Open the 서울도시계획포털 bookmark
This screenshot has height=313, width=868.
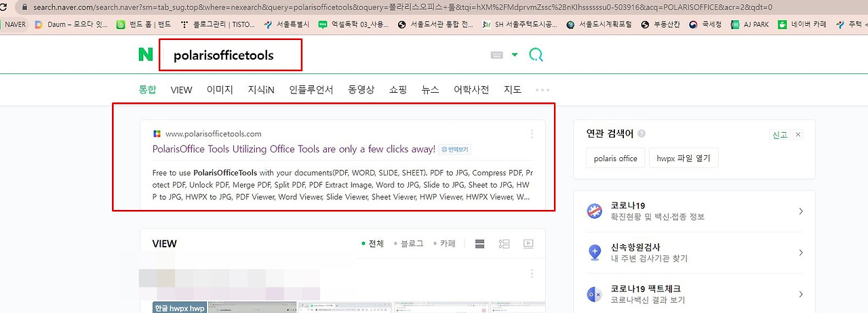point(599,24)
